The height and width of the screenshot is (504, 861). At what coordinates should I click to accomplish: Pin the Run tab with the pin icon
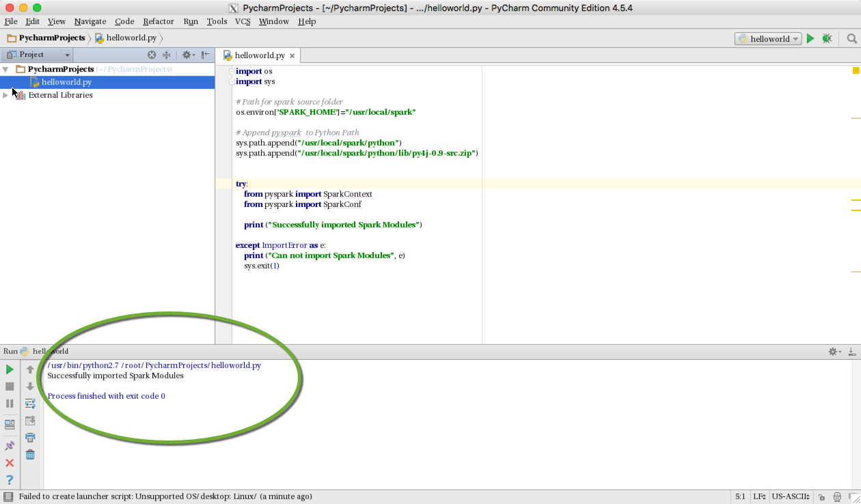pos(10,445)
